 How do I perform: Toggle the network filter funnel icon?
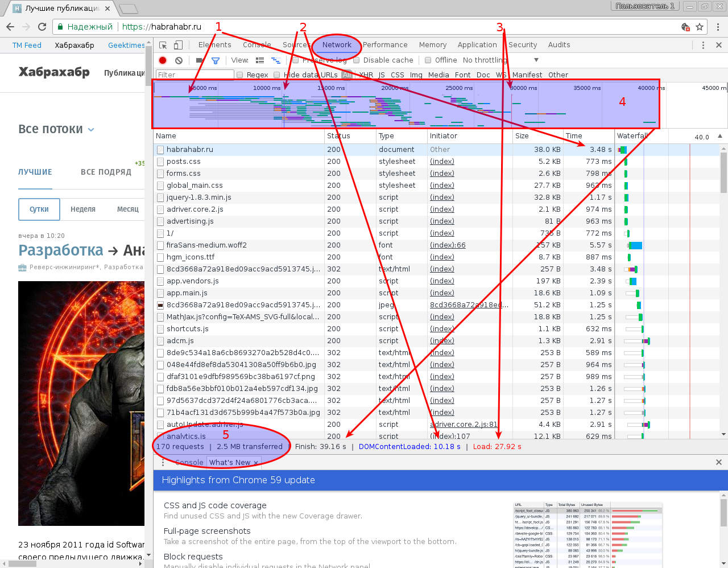click(x=216, y=60)
